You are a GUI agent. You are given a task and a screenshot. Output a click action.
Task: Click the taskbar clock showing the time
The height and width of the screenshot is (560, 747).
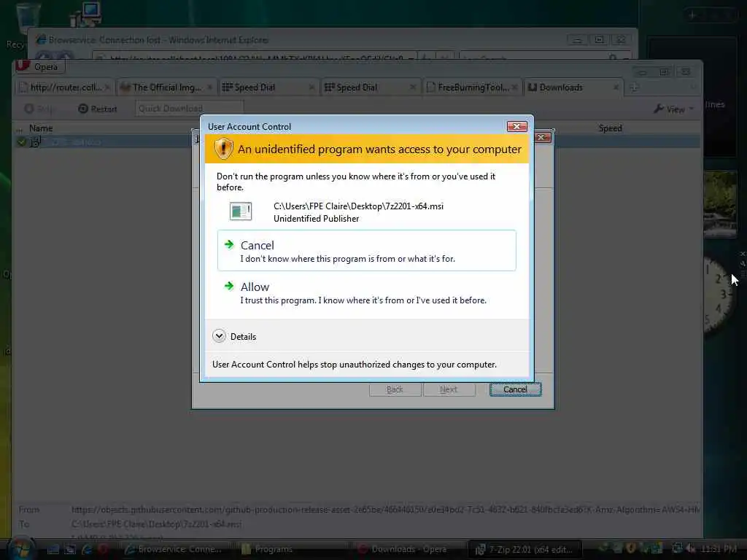tap(719, 549)
